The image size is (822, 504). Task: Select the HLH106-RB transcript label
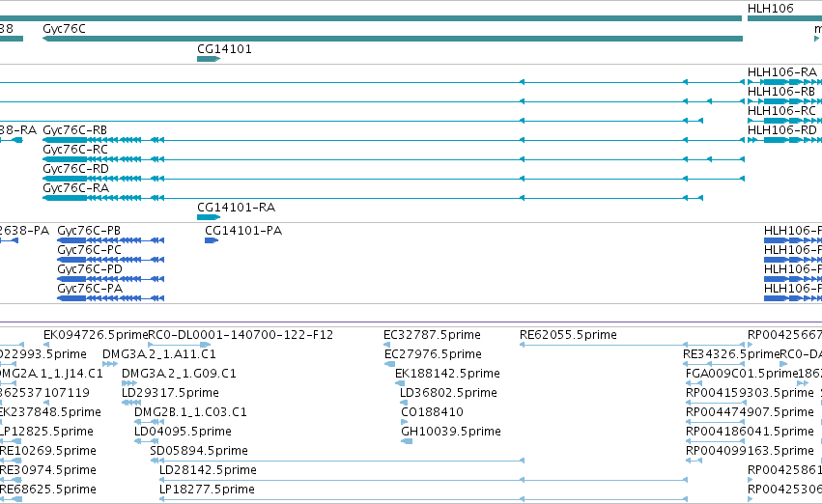(781, 91)
